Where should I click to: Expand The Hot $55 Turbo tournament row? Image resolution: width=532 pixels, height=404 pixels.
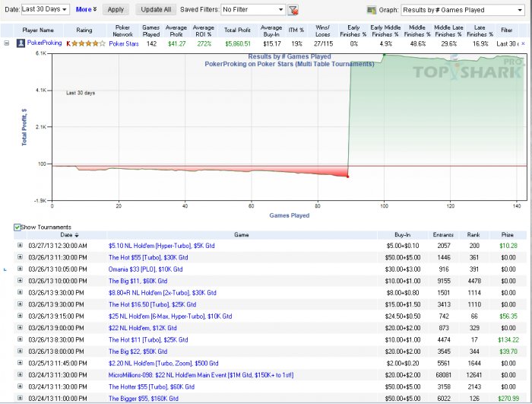(21, 257)
